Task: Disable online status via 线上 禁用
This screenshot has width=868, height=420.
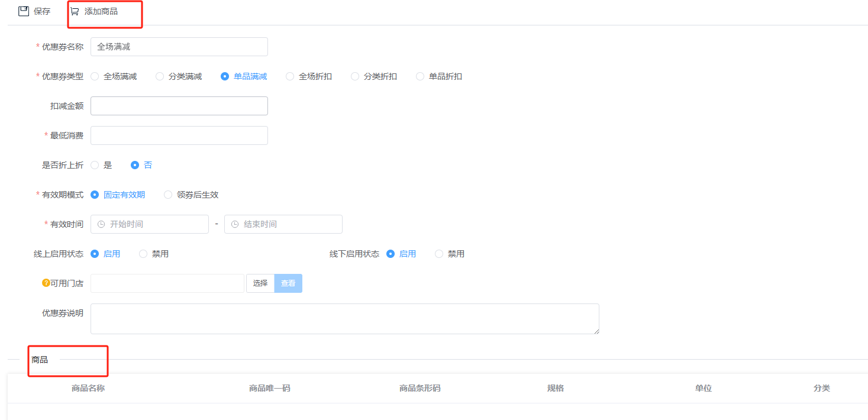Action: click(x=143, y=254)
